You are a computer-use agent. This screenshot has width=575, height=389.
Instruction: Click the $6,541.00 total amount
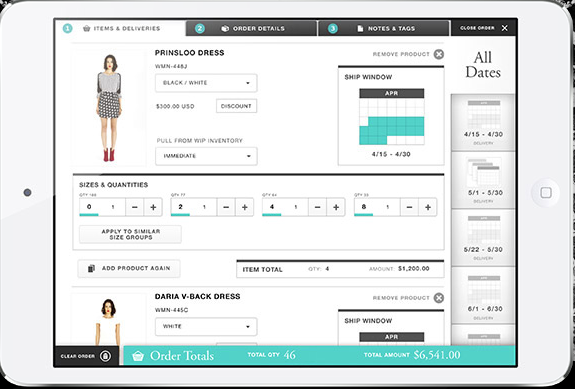pos(437,355)
